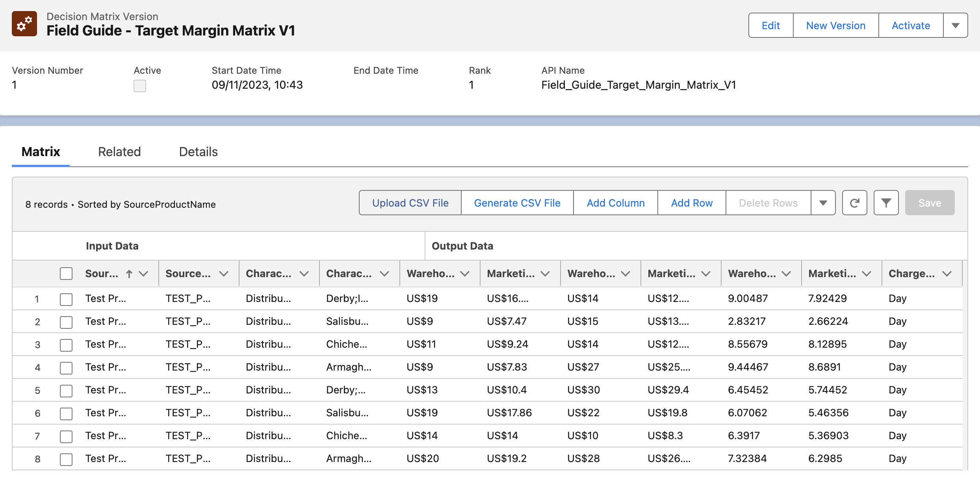Expand the Source... column menu chevron

point(224,274)
